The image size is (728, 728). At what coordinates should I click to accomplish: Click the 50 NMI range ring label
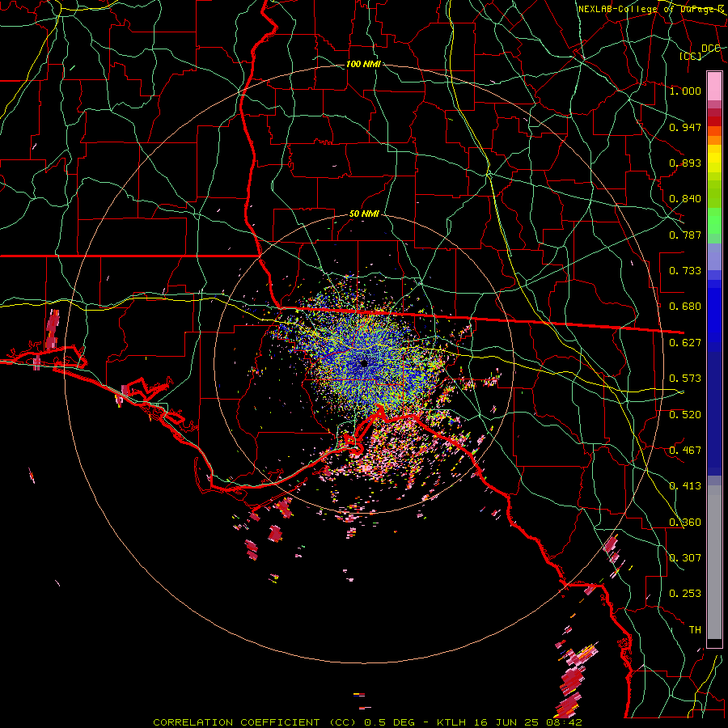pos(364,214)
